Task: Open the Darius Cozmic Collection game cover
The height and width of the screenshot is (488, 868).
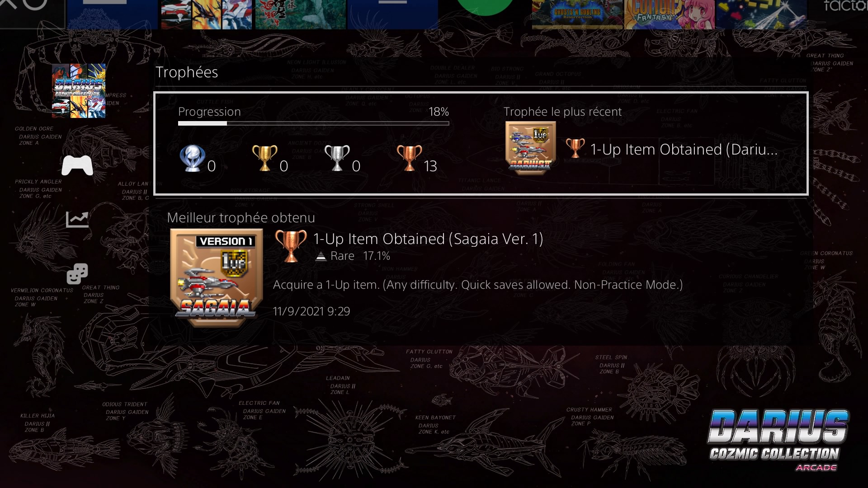Action: point(79,91)
